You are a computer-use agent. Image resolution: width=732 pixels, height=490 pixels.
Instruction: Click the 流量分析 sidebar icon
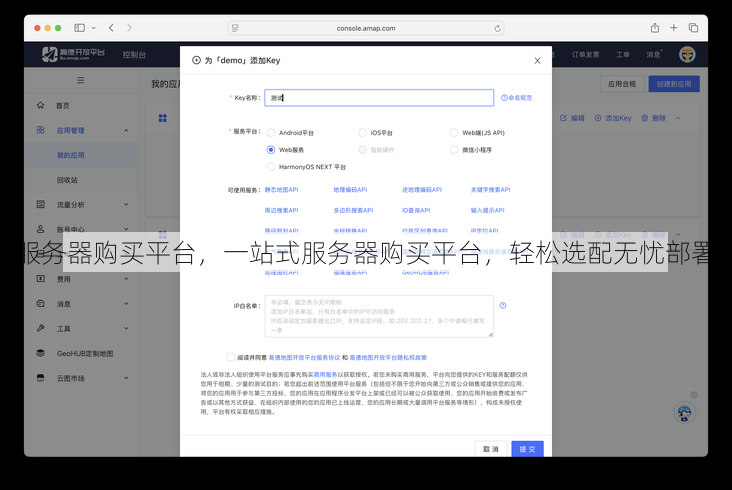point(41,204)
